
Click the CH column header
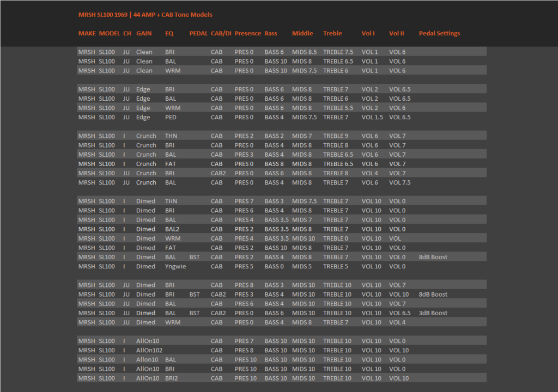(127, 33)
